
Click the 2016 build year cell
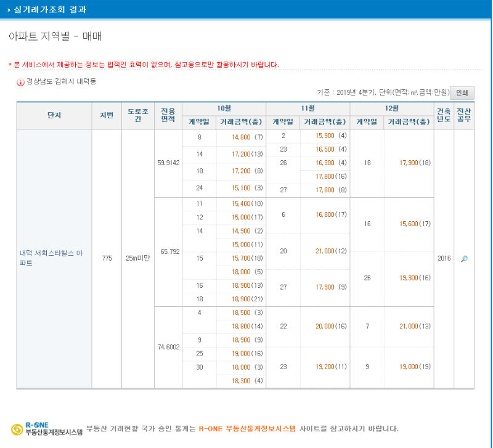click(x=444, y=258)
